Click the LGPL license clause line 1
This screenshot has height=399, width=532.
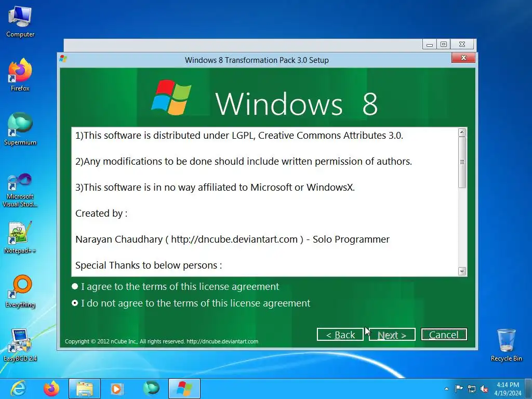239,136
